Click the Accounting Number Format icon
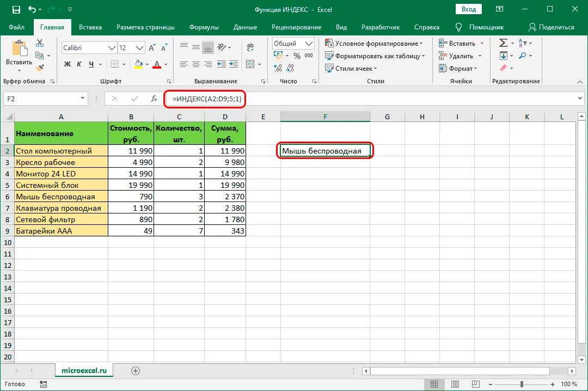 coord(278,56)
